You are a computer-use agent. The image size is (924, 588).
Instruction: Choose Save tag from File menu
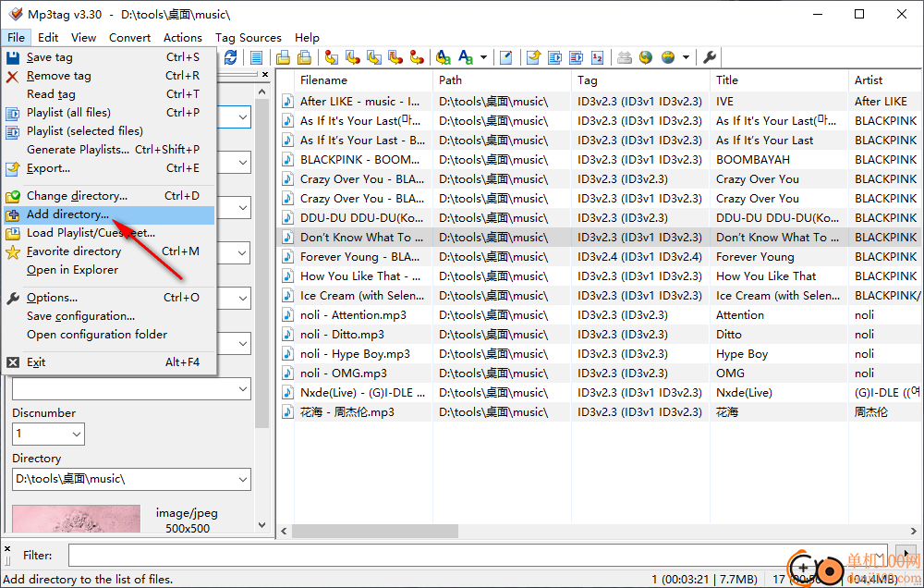pyautogui.click(x=110, y=57)
